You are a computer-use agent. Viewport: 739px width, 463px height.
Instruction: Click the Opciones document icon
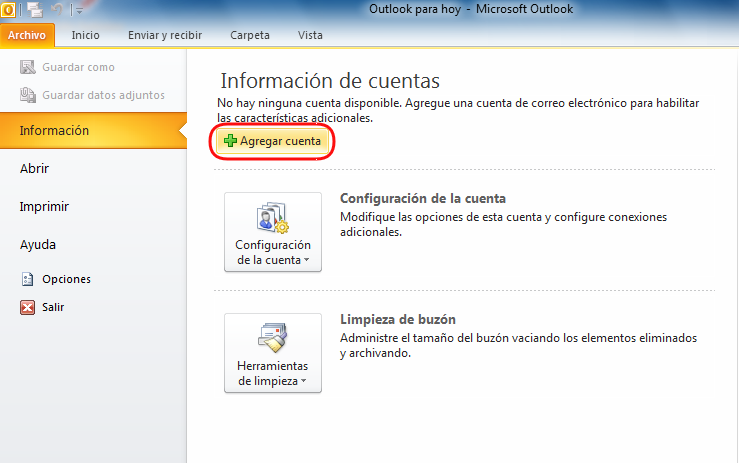click(27, 279)
